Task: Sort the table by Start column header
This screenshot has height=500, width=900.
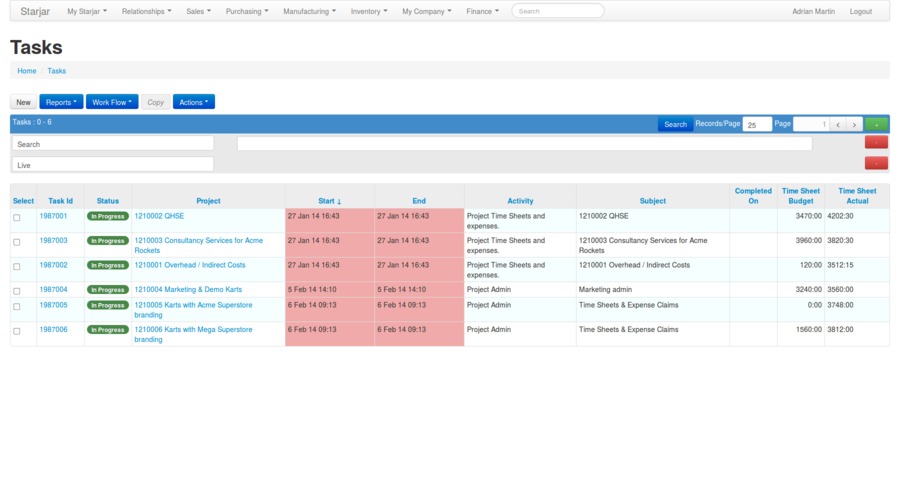Action: tap(329, 201)
